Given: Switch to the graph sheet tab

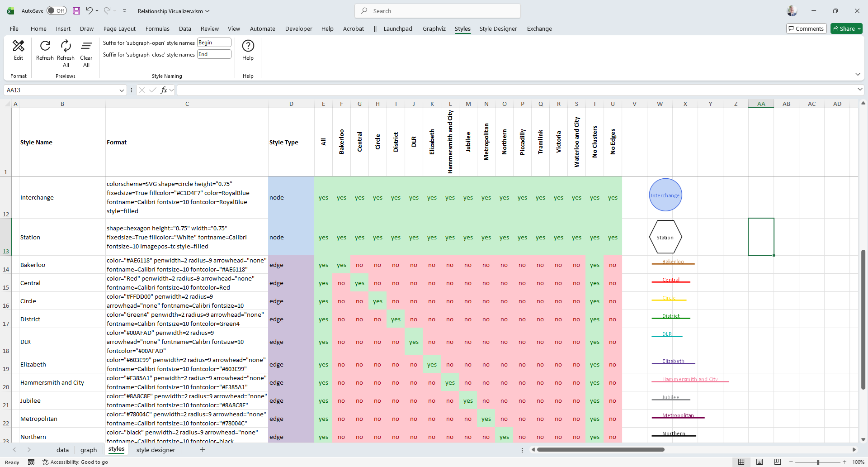Looking at the screenshot, I should (x=89, y=450).
